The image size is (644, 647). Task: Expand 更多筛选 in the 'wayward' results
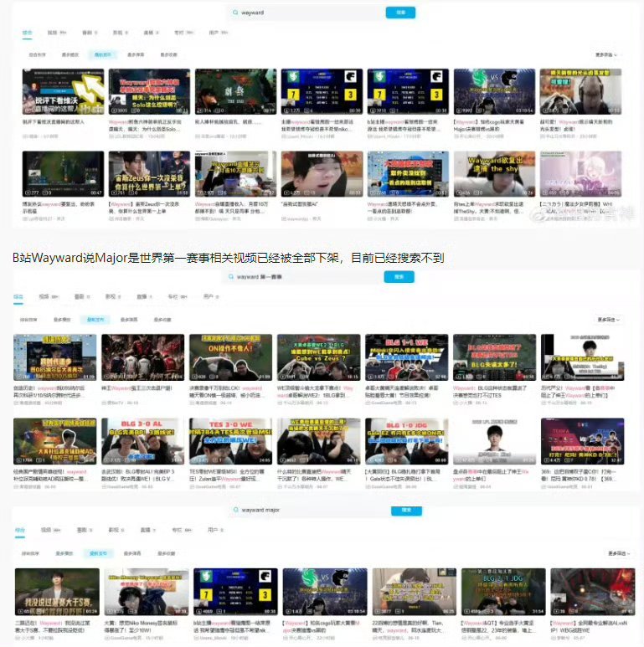pos(606,55)
